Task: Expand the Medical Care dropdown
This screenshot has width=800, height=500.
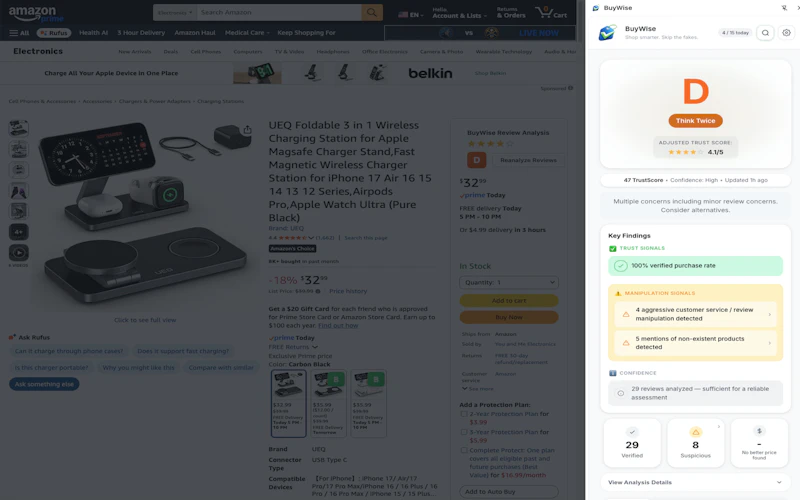Action: (247, 33)
